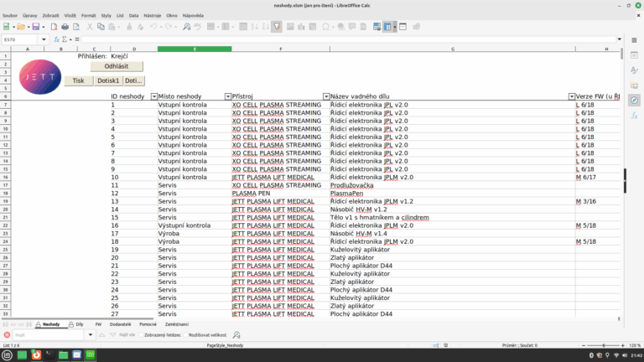Switch to the Dodavatelé sheet tab
The height and width of the screenshot is (362, 644).
coord(121,324)
